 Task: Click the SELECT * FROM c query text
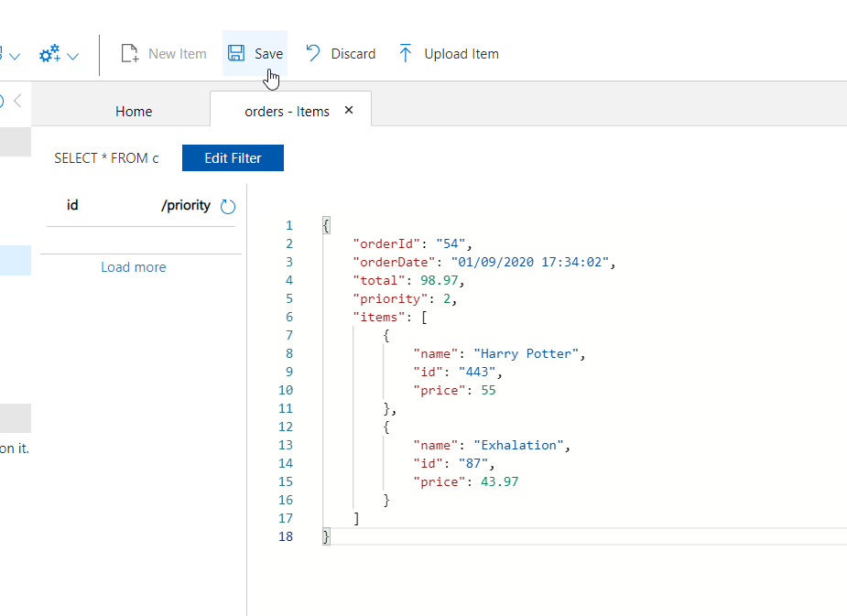point(106,158)
